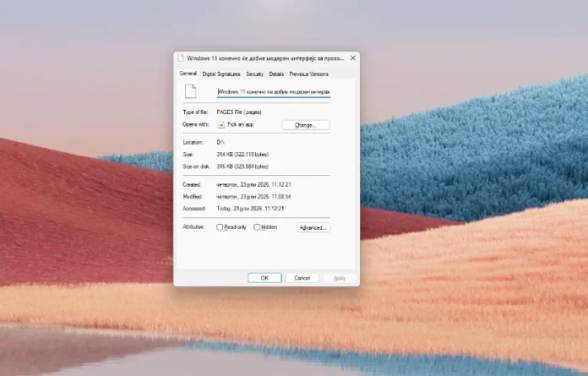Click the file name input field
588x376 pixels.
pos(274,92)
